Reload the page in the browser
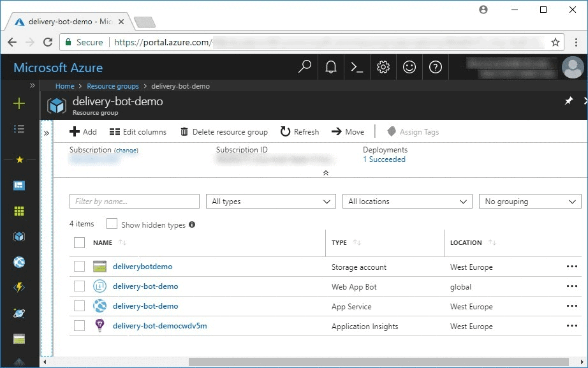The width and height of the screenshot is (588, 368). point(48,42)
